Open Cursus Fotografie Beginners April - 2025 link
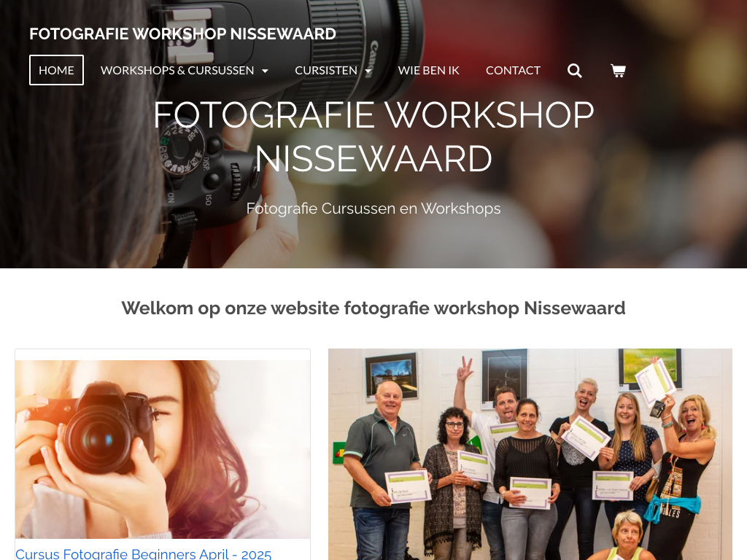 point(144,554)
